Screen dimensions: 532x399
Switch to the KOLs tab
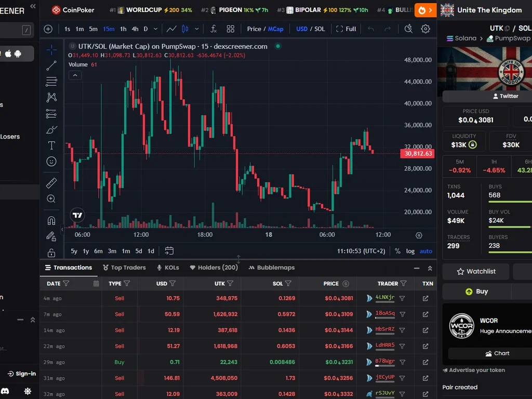168,268
